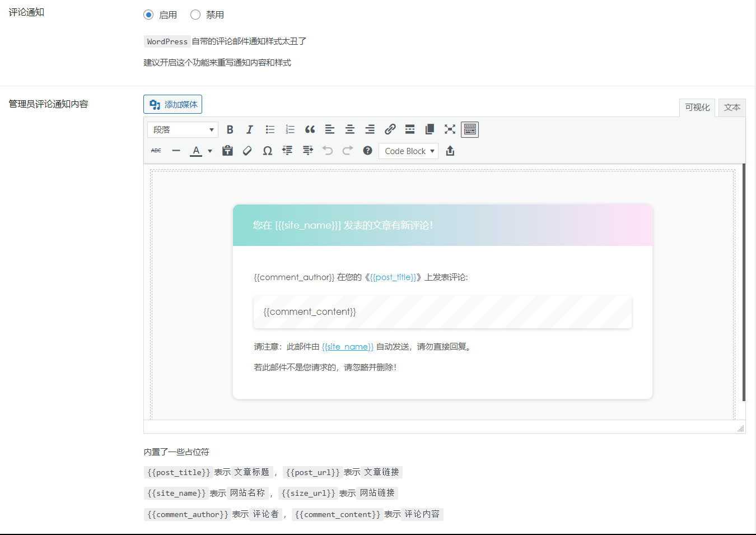This screenshot has height=535, width=756.
Task: Click the {{post_url}} placeholder code
Action: tap(312, 472)
